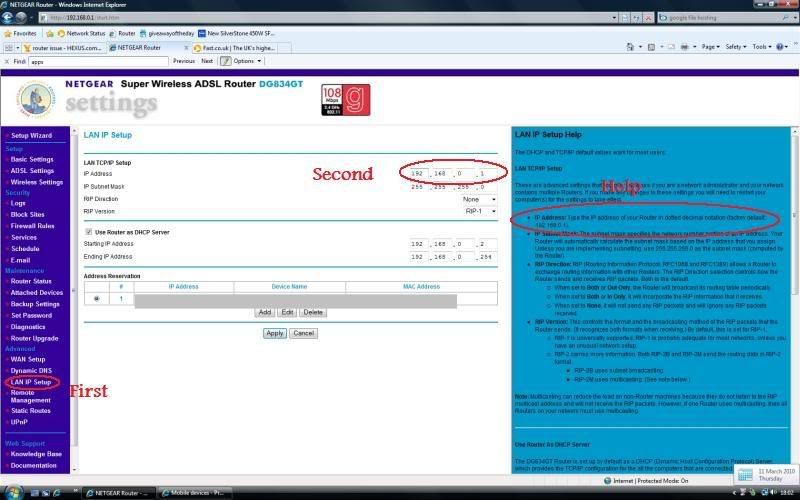Open the Quick Tabs grid icon
This screenshot has width=800, height=500.
pos(8,47)
